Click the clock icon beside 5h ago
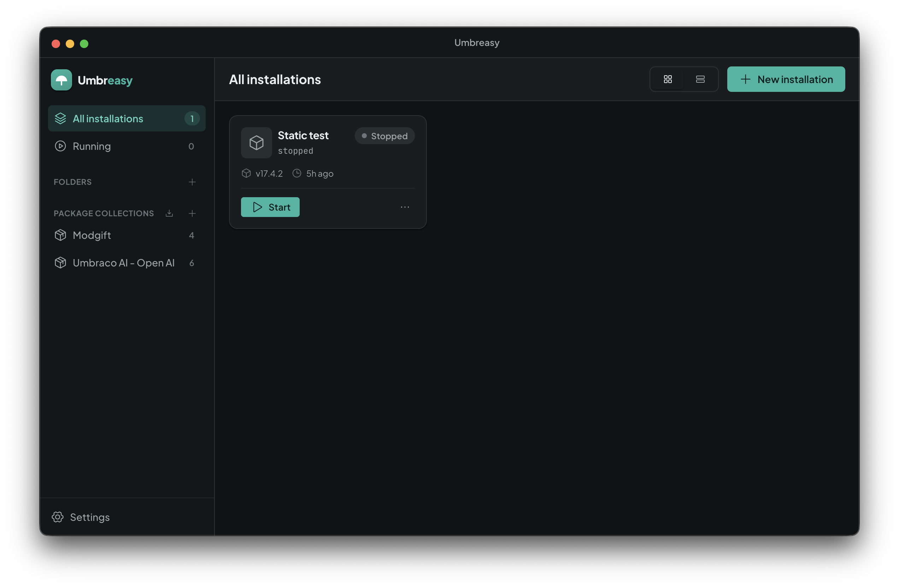899x588 pixels. (x=297, y=174)
